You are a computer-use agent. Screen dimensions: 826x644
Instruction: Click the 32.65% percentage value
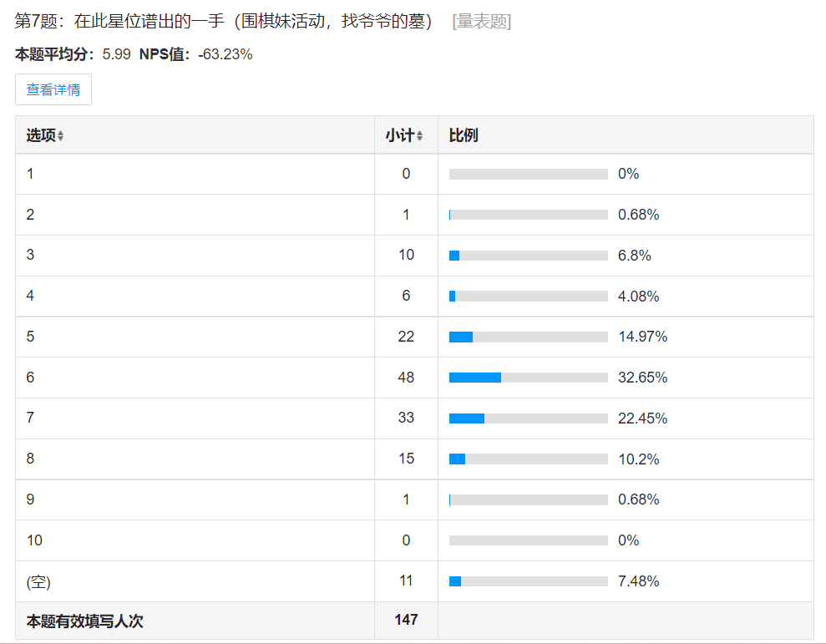click(x=642, y=378)
